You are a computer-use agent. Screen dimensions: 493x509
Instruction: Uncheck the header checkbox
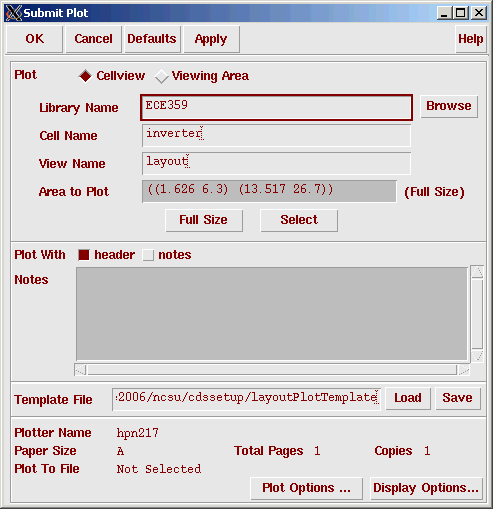click(84, 255)
